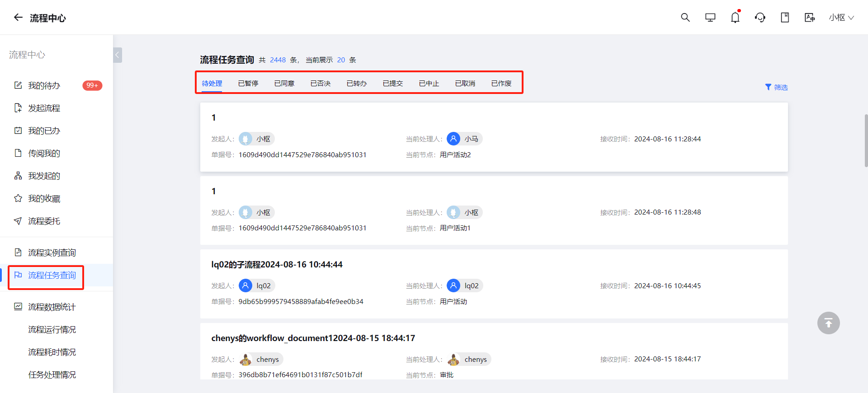Open 流程耗时情况 submenu item

pos(52,352)
